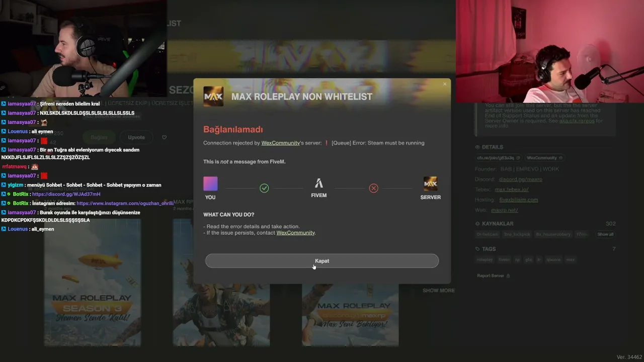Click the MAX server logo in dialog header
The image size is (644, 362).
213,97
